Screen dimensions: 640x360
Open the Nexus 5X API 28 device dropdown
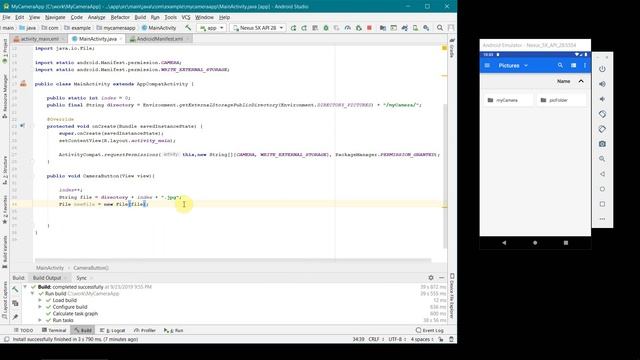pyautogui.click(x=258, y=28)
